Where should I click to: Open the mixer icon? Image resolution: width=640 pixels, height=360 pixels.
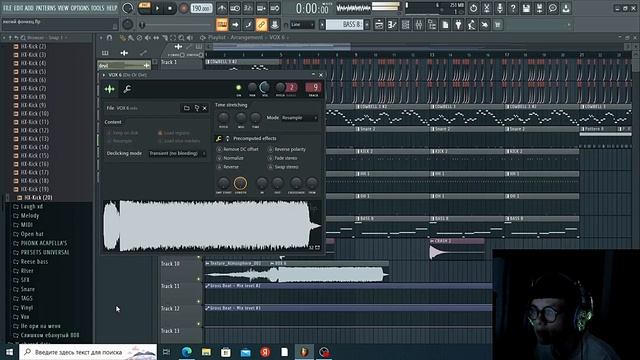click(419, 25)
